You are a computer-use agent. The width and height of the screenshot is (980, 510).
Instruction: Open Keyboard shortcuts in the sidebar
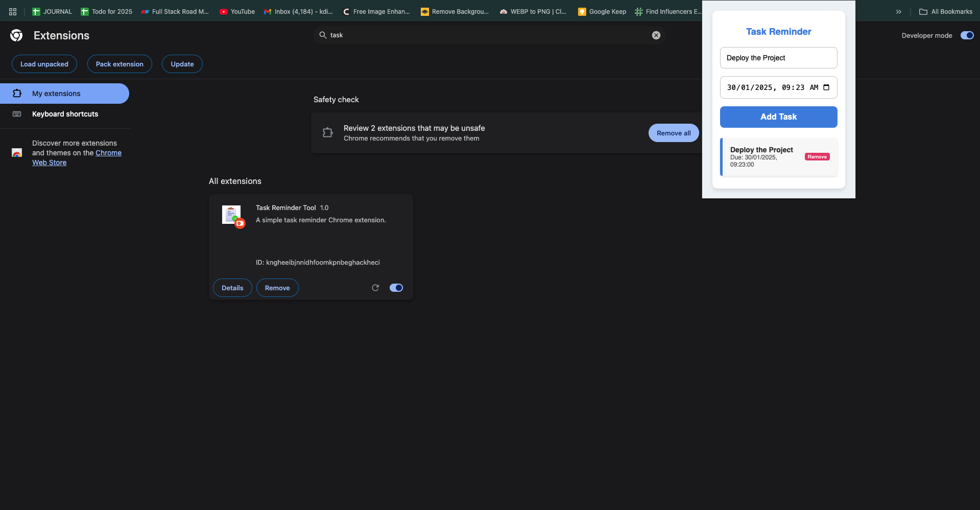tap(65, 114)
